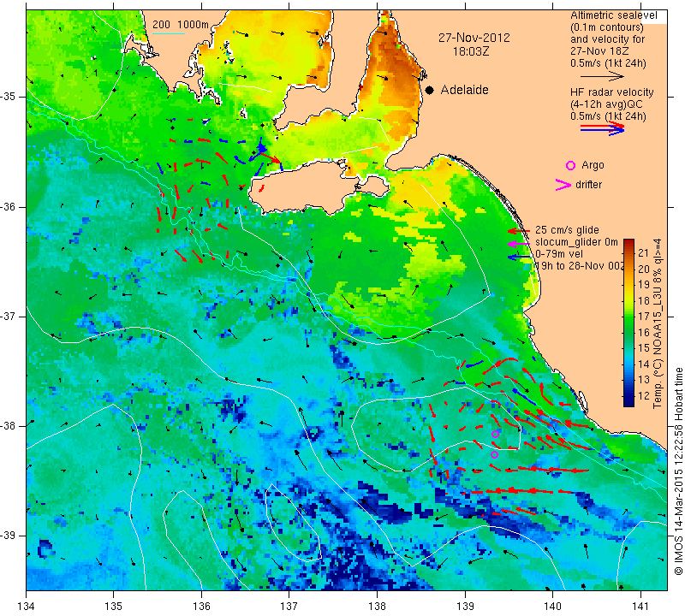Click the latitude axis label -39
This screenshot has height=616, width=685.
(x=9, y=536)
